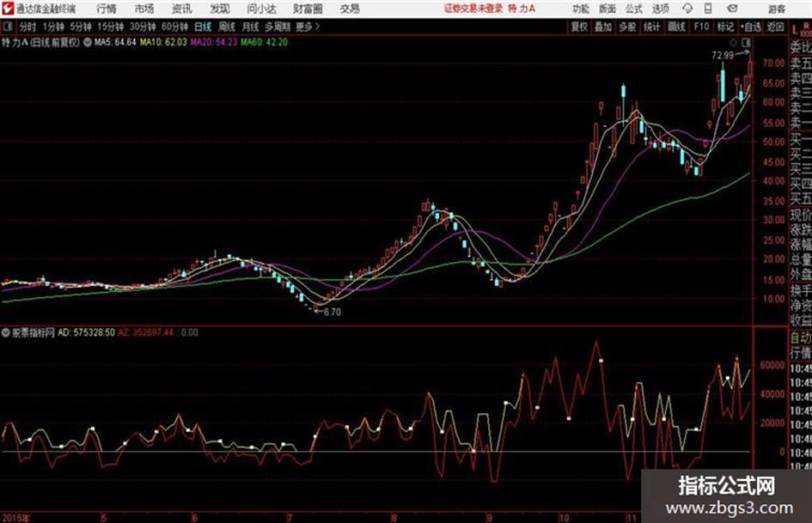The height and width of the screenshot is (523, 812).
Task: Click the 70.00 price axis label
Action: point(773,64)
